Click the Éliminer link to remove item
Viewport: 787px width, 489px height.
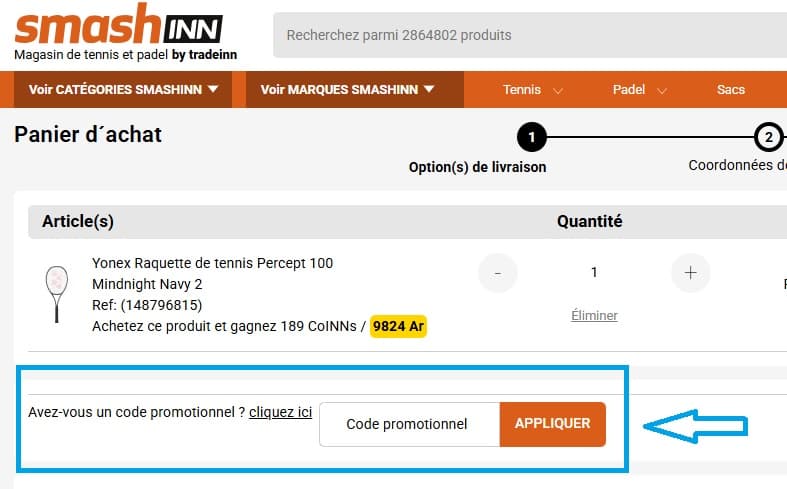point(594,315)
